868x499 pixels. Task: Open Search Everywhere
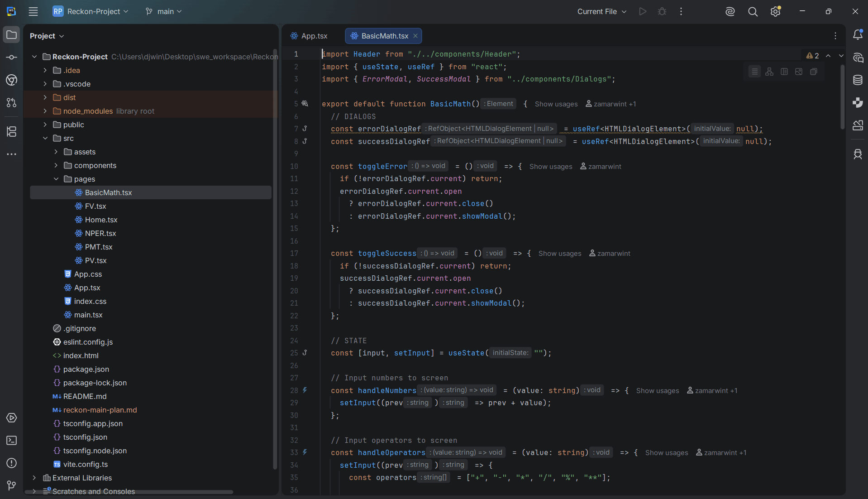click(753, 12)
